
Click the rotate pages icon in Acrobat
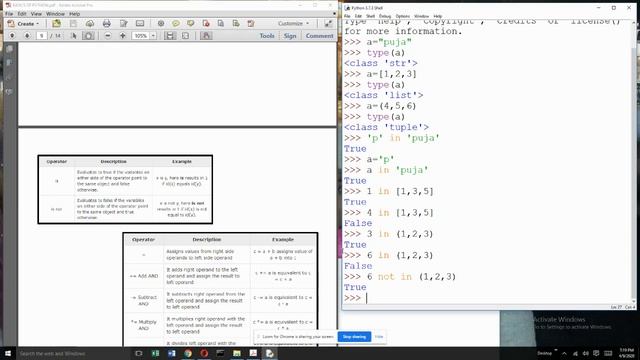(251, 24)
